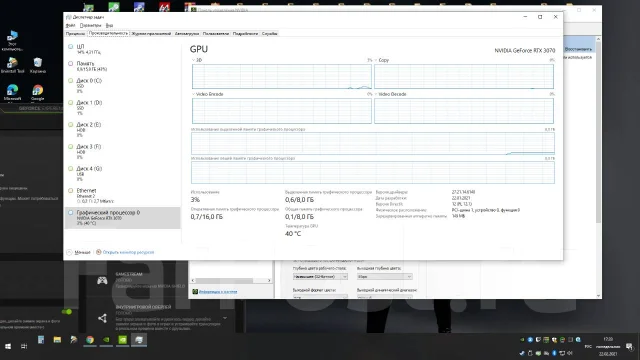Select Диск 4 (G:) USB entry

122,174
